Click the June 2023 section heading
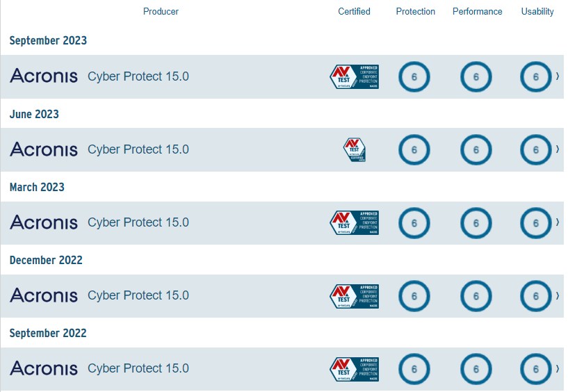 (34, 114)
